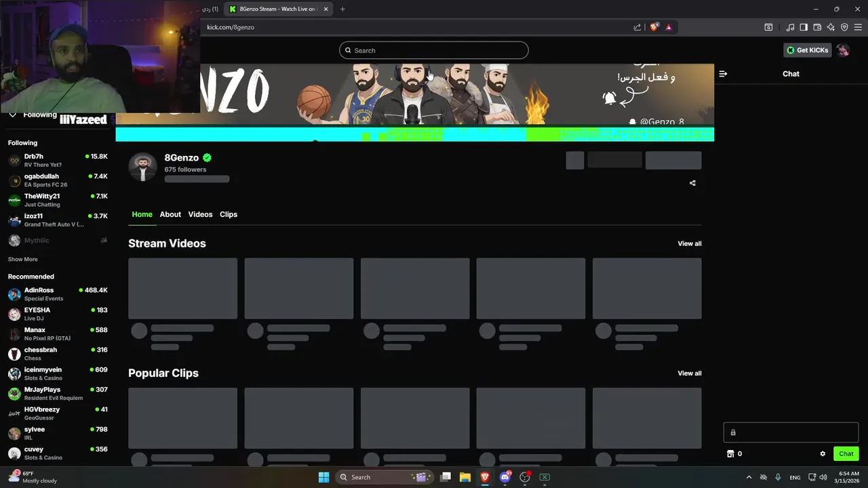Open the Brave browser taskbar icon
The image size is (868, 488).
click(x=485, y=477)
